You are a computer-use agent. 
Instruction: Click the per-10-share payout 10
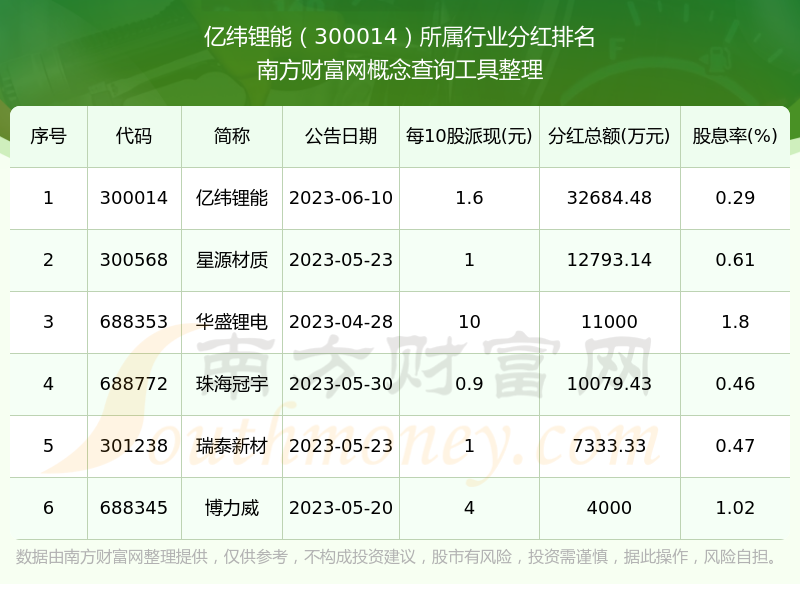point(469,322)
